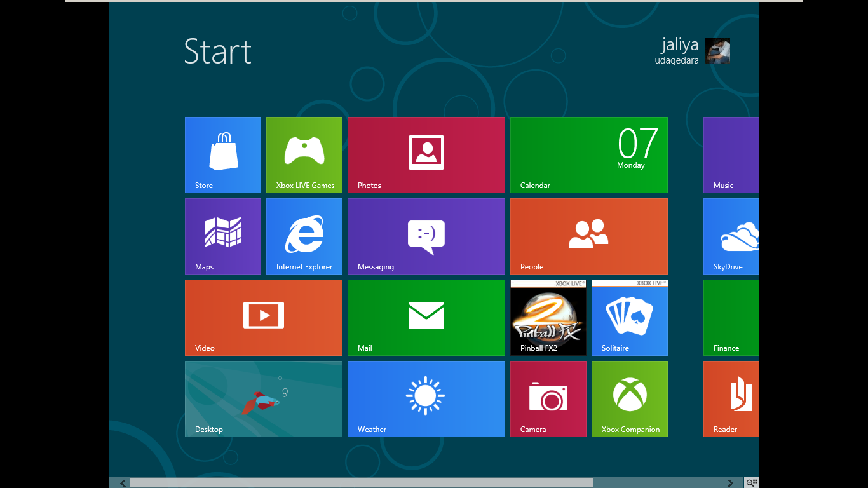Launch SkyDrive
The width and height of the screenshot is (868, 488).
[731, 236]
